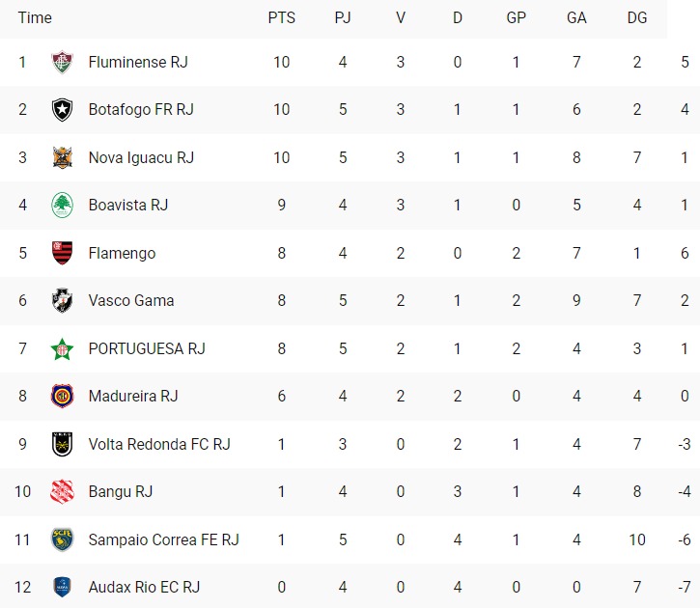This screenshot has height=608, width=700.
Task: Click the Madureira RJ round crest
Action: 62,396
